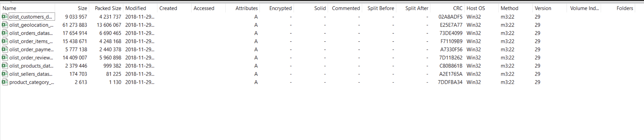644x140 pixels.
Task: Select the product_category file entry
Action: click(31, 82)
